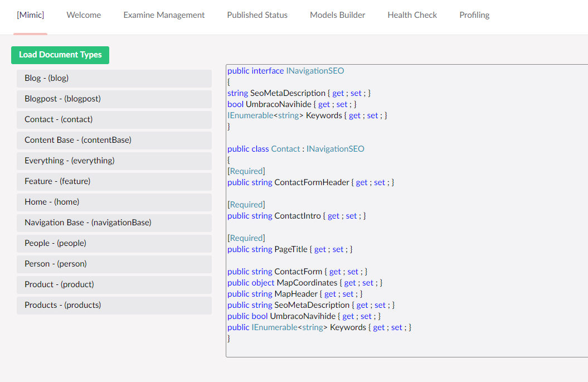
Task: Choose the Contact - (contact) document type
Action: click(x=114, y=119)
